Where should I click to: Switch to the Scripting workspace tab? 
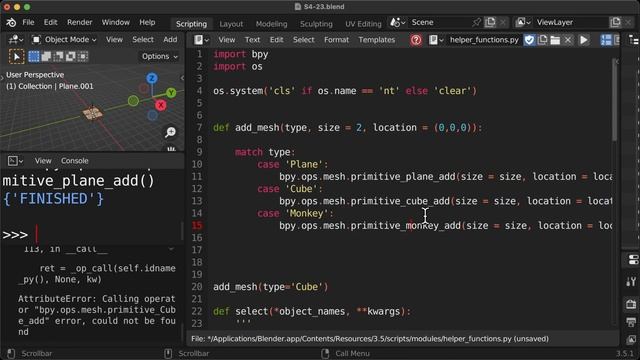[x=191, y=24]
